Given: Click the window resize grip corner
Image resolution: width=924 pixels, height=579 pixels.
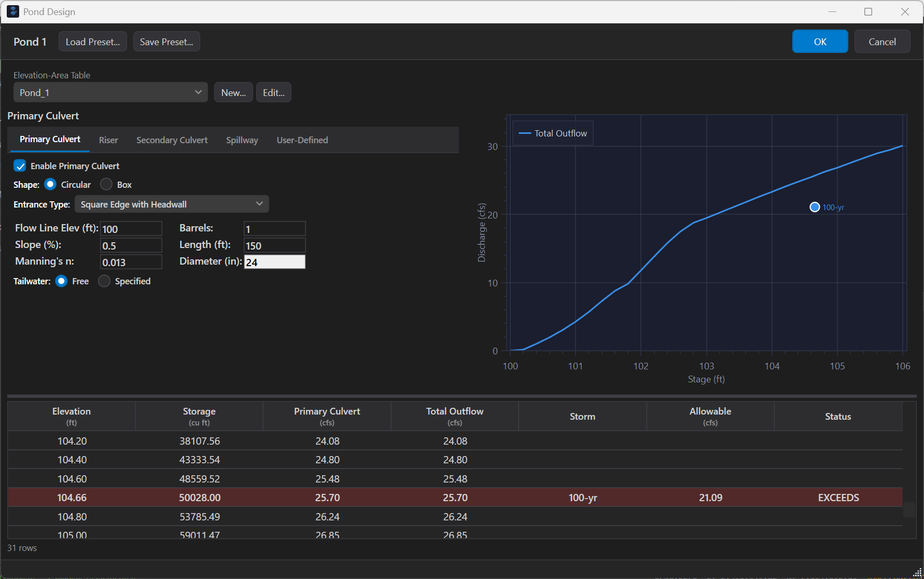Looking at the screenshot, I should click(x=917, y=572).
